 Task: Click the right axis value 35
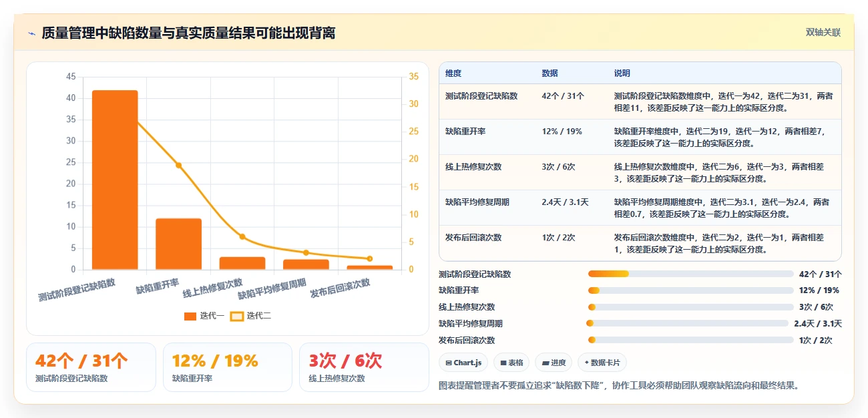(413, 77)
